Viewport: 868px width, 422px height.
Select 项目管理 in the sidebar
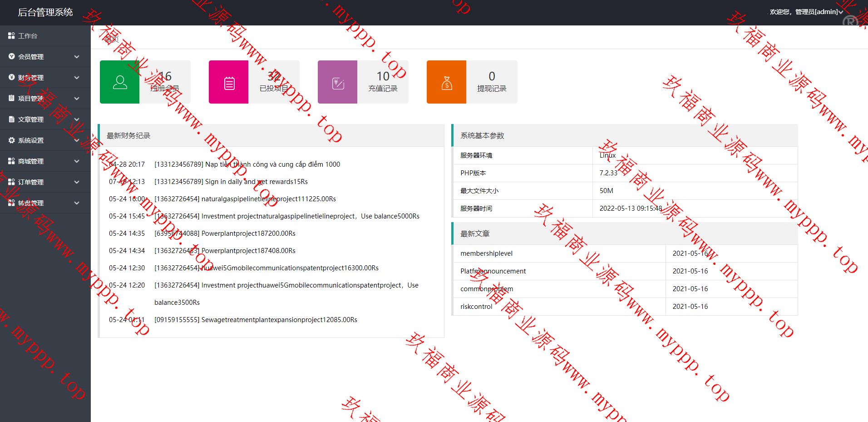[31, 99]
